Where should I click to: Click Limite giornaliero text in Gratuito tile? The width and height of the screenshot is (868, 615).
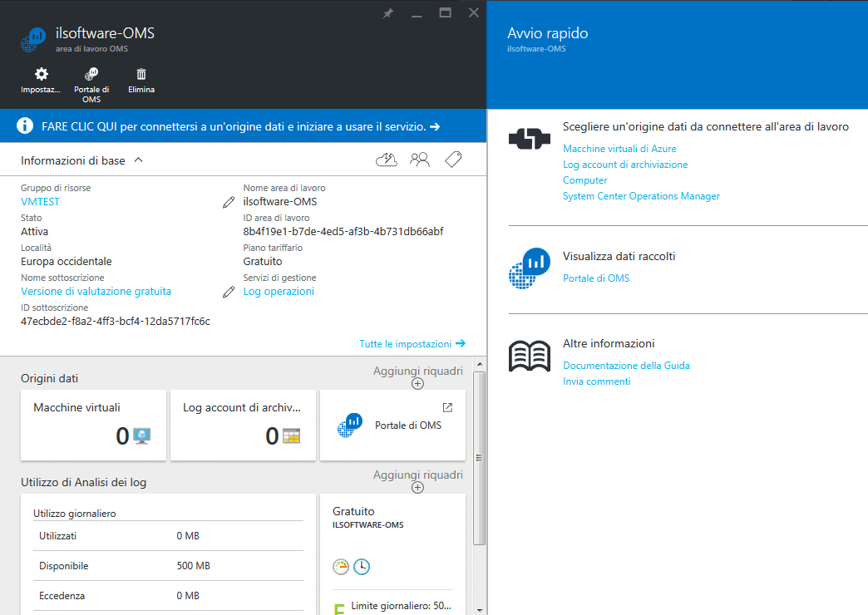coord(401,606)
